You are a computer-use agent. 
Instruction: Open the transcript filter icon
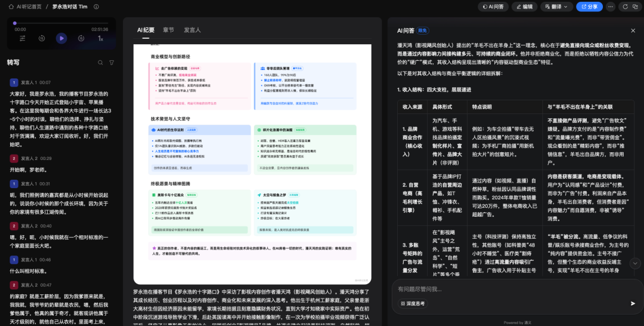coord(111,62)
